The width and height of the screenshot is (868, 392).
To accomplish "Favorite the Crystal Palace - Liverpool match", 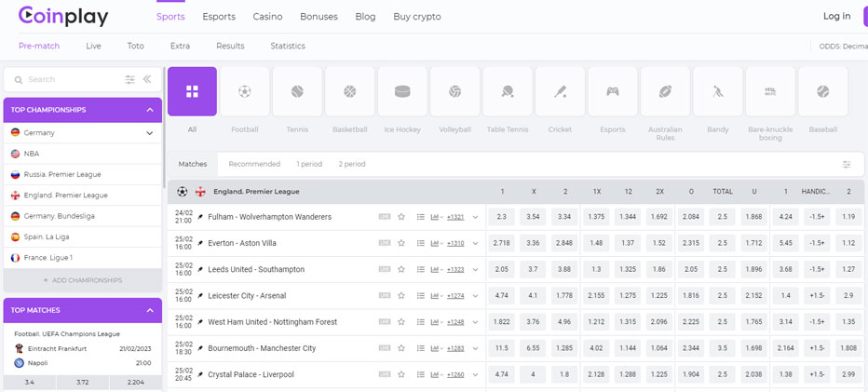I will (x=402, y=375).
